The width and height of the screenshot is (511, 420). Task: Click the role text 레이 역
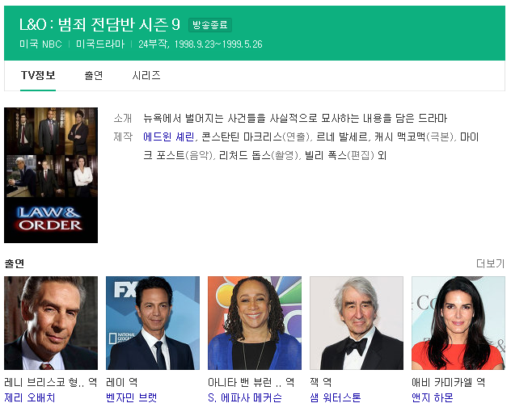[122, 382]
